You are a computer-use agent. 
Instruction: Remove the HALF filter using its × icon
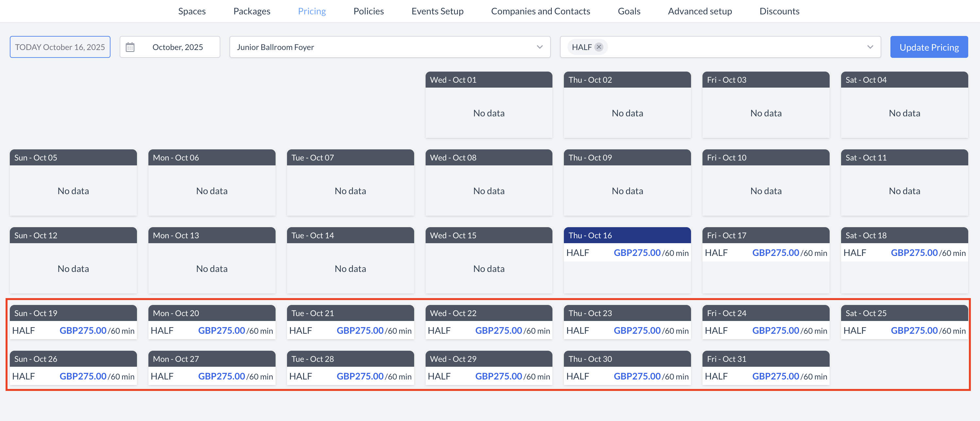pyautogui.click(x=599, y=47)
